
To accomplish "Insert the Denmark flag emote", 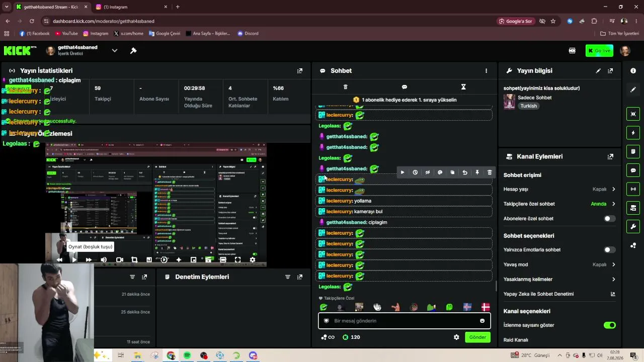I will (x=486, y=307).
